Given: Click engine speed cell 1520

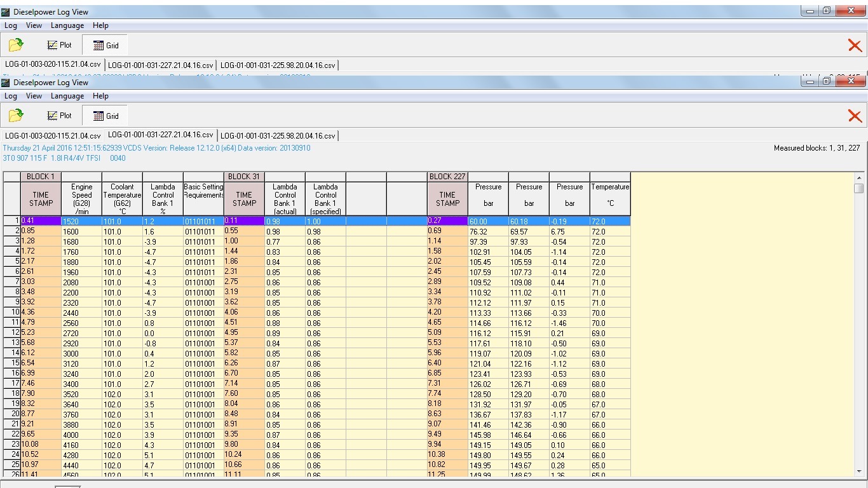Looking at the screenshot, I should pyautogui.click(x=81, y=221).
